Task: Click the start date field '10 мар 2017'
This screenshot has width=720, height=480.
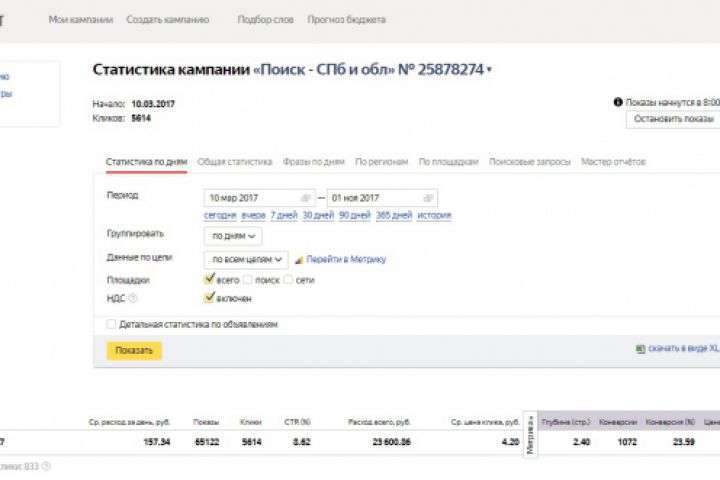Action: (250, 198)
